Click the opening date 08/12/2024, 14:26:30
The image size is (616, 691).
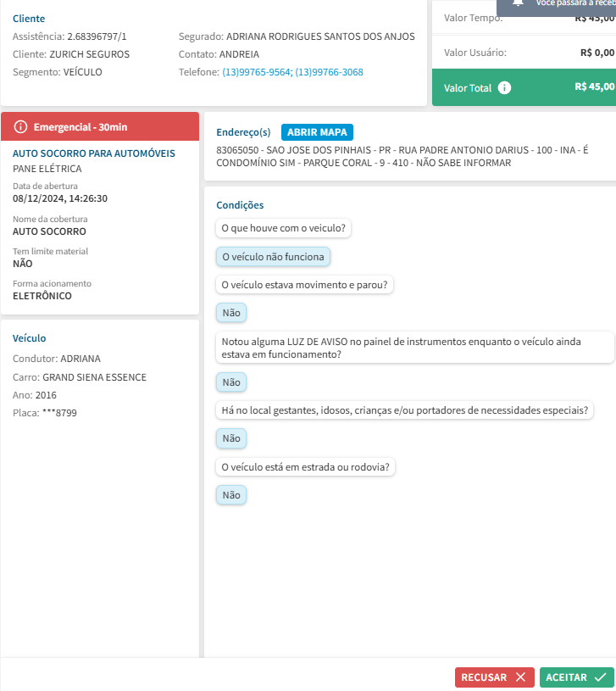60,198
